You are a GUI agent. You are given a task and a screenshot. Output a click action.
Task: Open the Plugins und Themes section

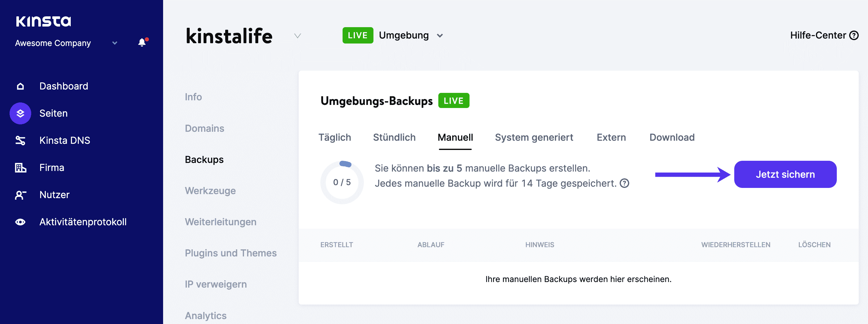click(230, 253)
